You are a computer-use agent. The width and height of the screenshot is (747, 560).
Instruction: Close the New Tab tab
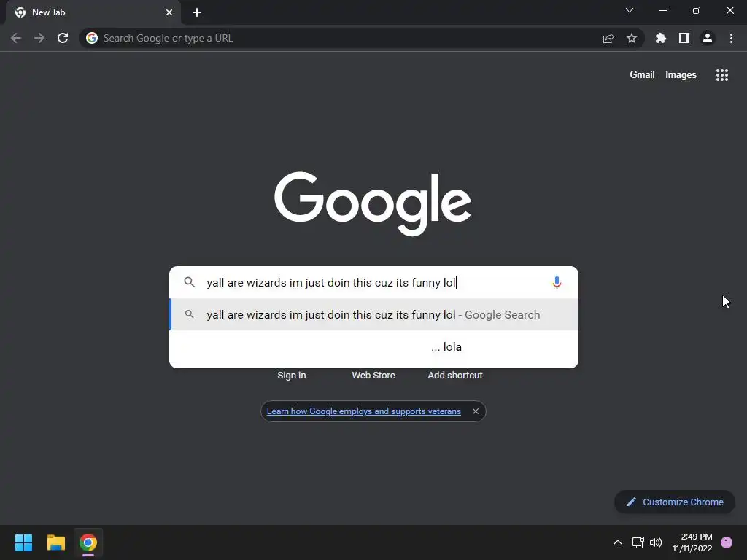point(169,12)
